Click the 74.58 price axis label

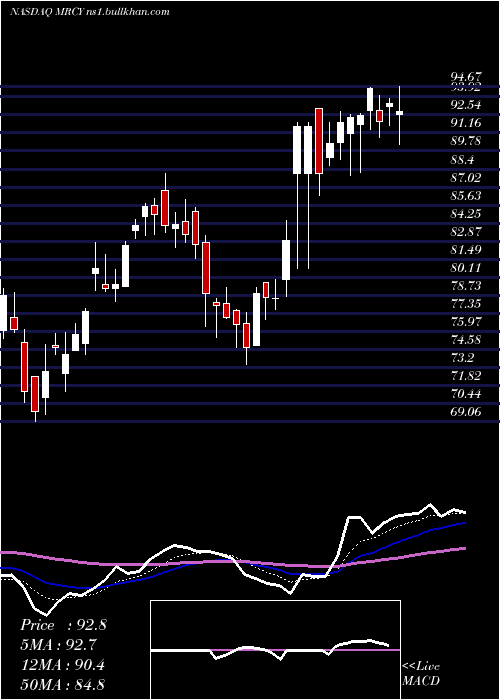coord(466,340)
